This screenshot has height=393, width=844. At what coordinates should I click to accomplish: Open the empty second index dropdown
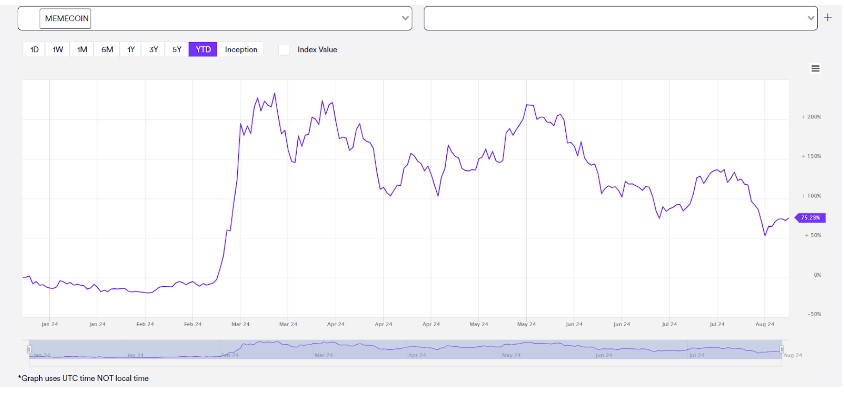coord(621,18)
